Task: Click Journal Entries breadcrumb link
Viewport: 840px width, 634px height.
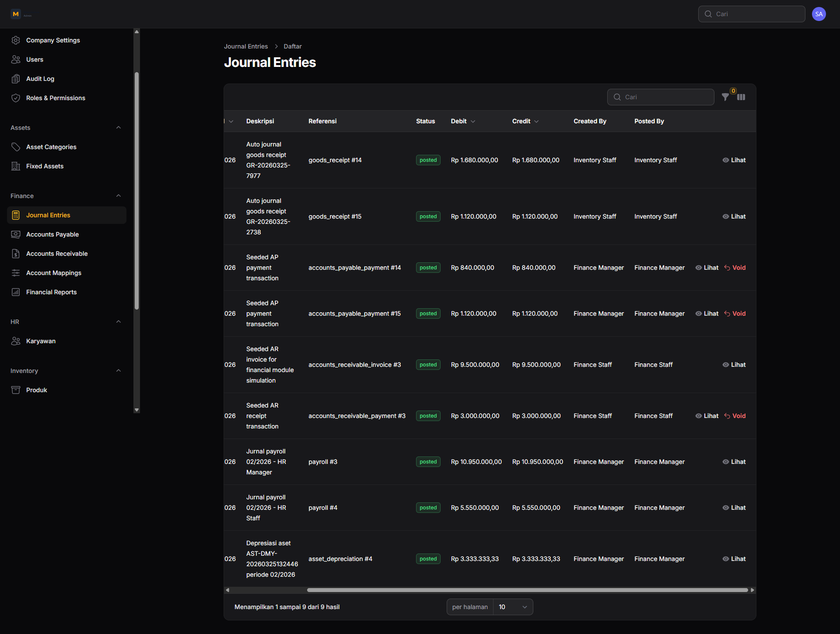Action: click(246, 46)
